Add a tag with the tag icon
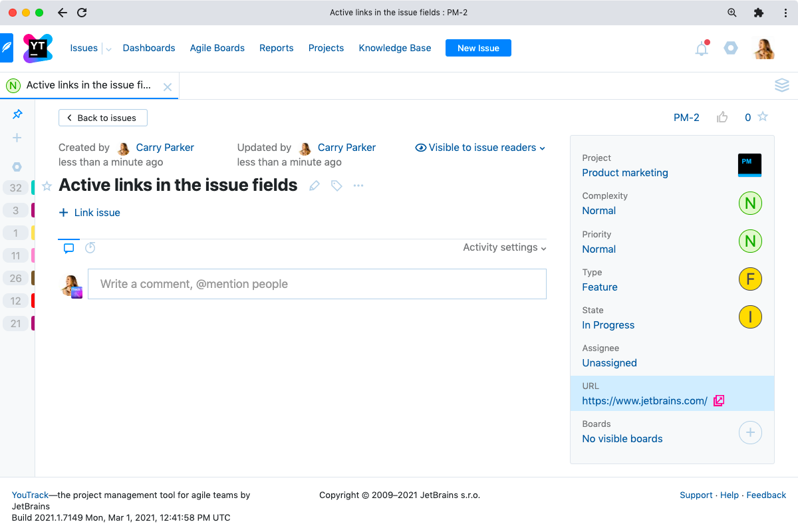 [x=336, y=186]
